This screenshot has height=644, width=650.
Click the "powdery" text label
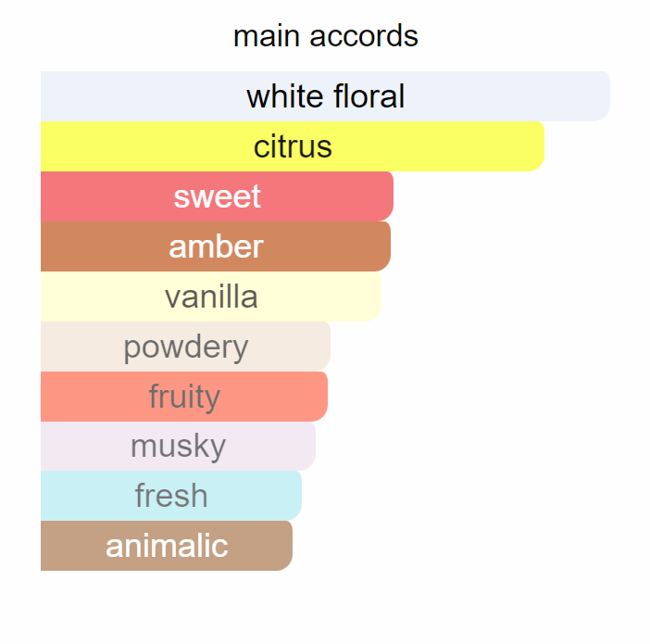(185, 347)
